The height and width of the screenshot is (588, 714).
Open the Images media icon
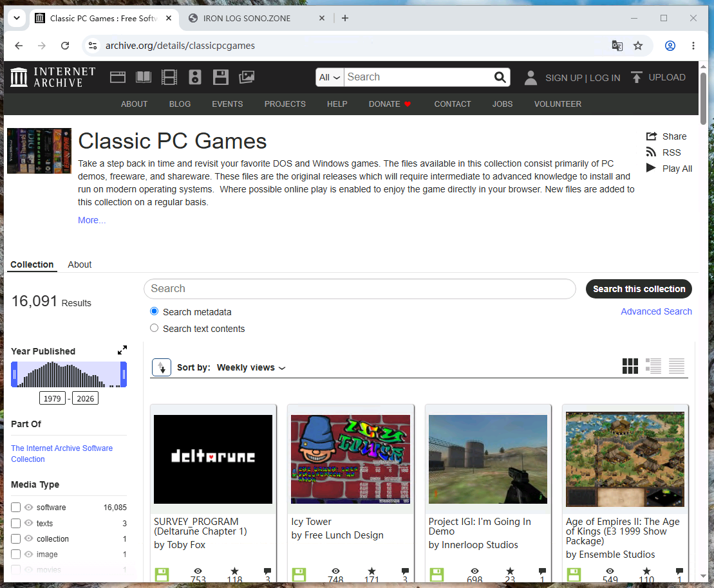click(247, 77)
